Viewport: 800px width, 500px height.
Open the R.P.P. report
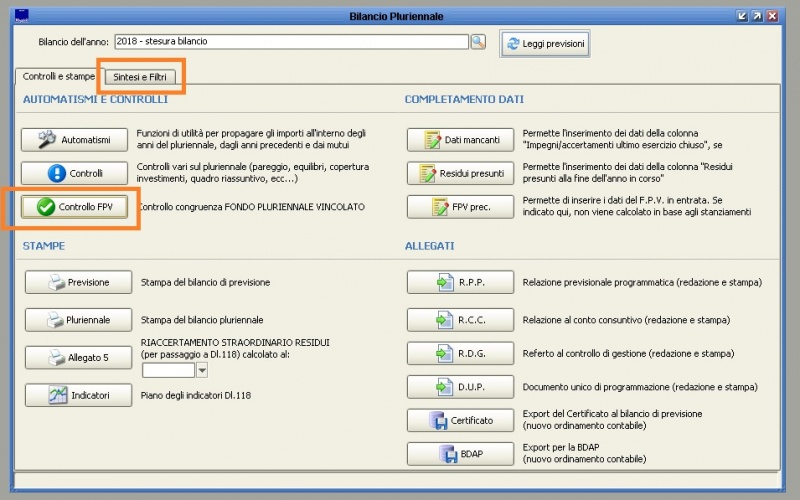pyautogui.click(x=460, y=282)
